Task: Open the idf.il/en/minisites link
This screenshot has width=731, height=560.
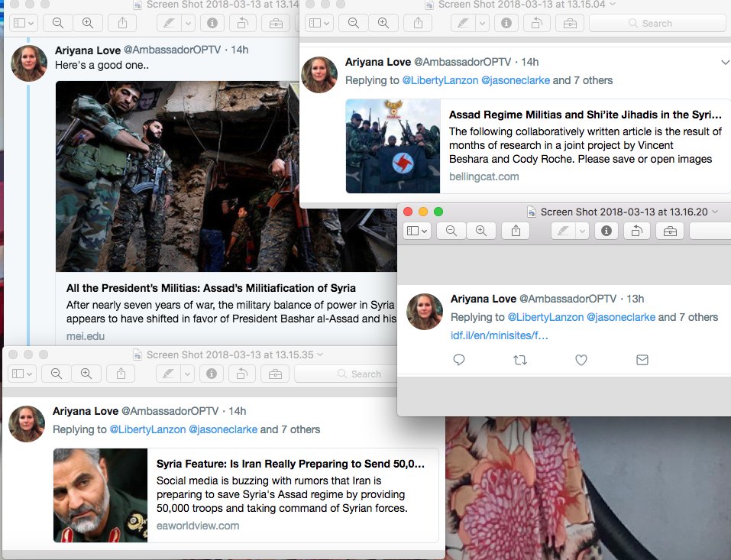Action: [500, 335]
